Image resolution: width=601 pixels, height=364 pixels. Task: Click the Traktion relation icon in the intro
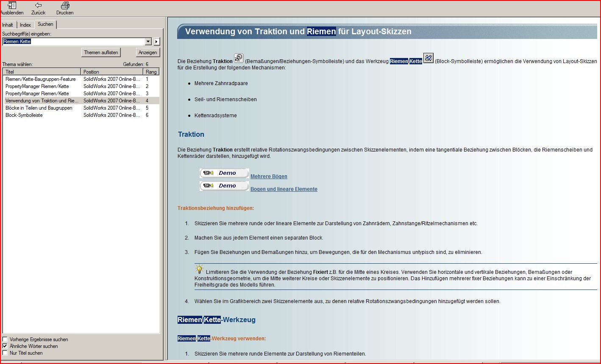[239, 58]
